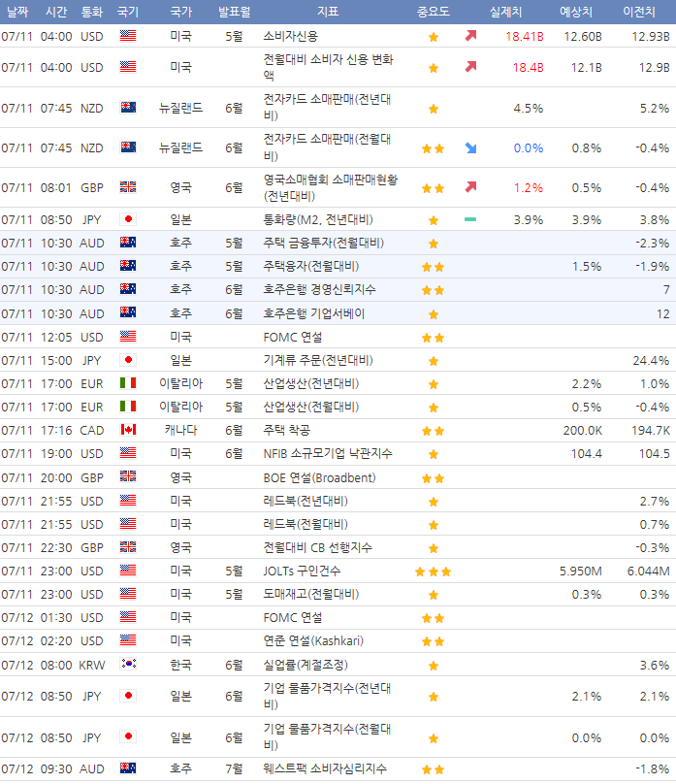Open the 통화량(M2, 전년대비) indicator
Image resolution: width=676 pixels, height=784 pixels.
[318, 219]
